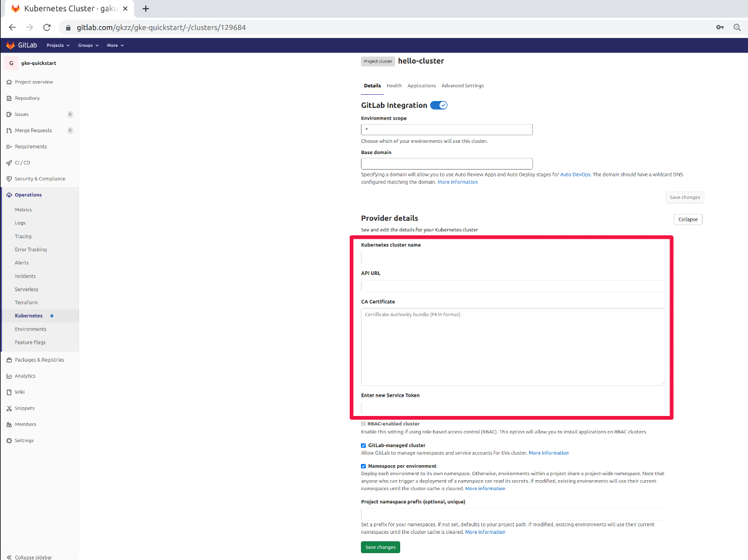This screenshot has width=748, height=560.
Task: Switch to the Applications tab
Action: coord(422,86)
